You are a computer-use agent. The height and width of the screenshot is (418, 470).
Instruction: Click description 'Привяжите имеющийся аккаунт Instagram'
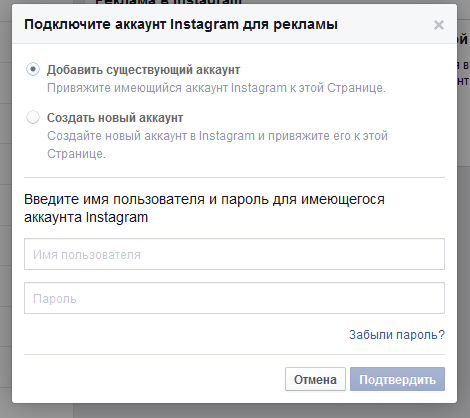click(216, 88)
